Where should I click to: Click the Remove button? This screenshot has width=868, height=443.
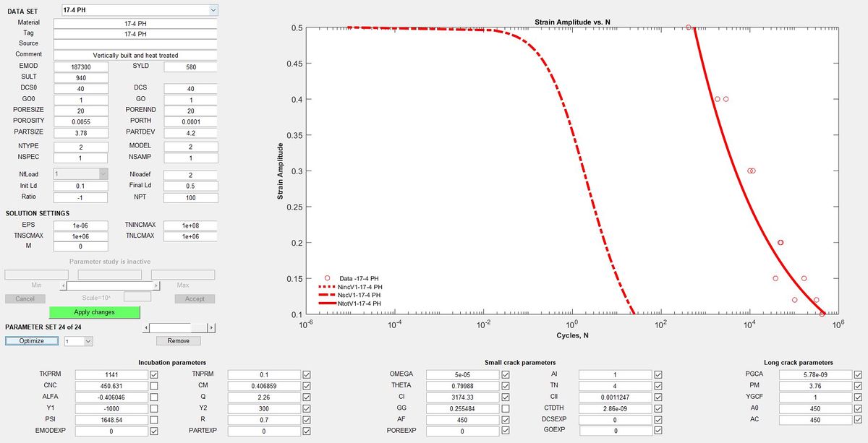179,341
